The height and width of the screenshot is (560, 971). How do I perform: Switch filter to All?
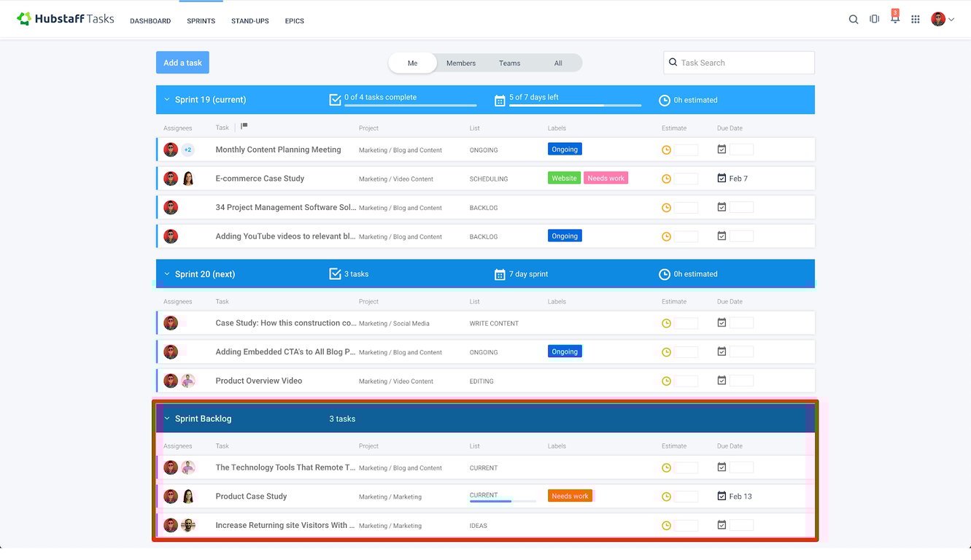(558, 63)
